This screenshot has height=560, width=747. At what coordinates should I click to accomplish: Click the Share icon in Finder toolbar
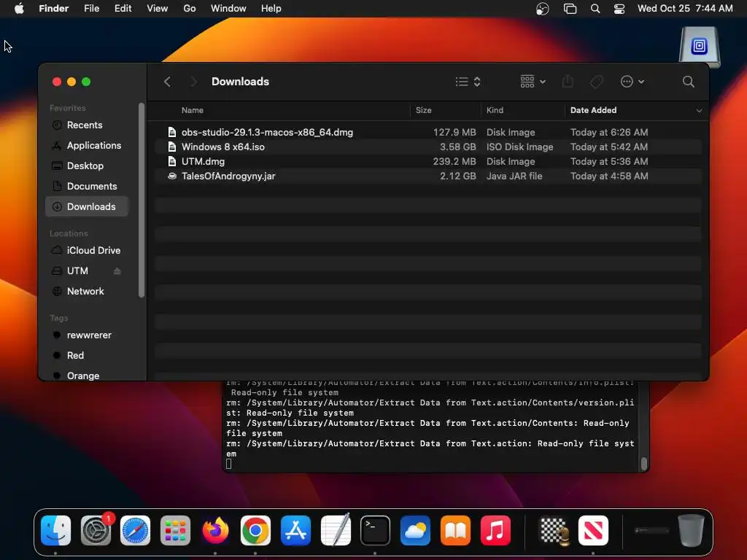(568, 82)
